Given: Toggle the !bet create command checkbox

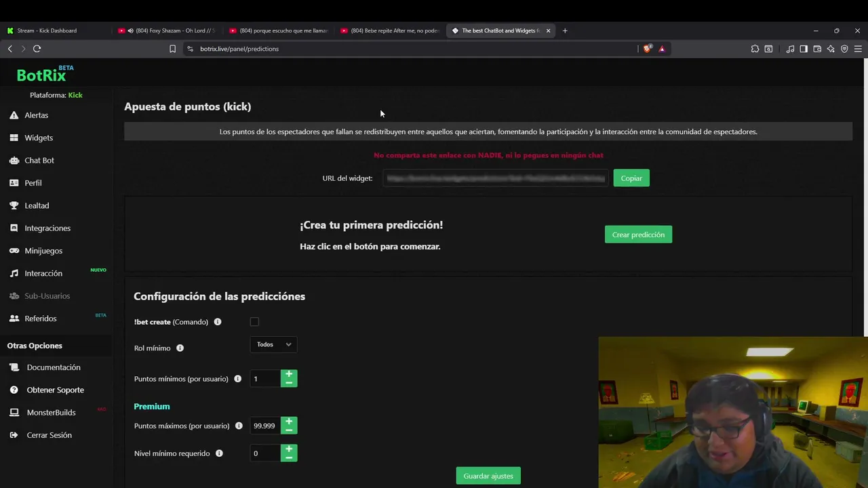Looking at the screenshot, I should point(254,322).
